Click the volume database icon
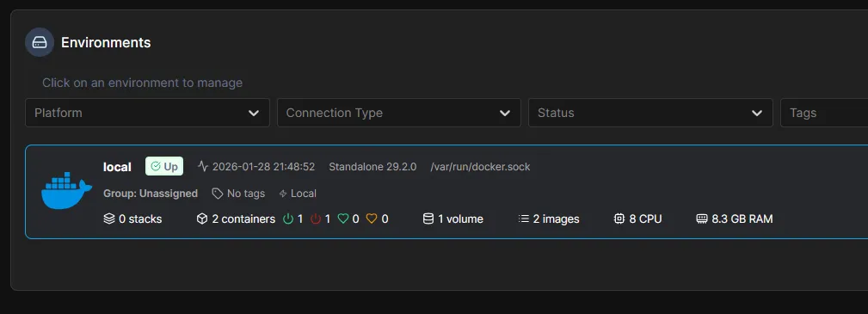The image size is (868, 314). point(428,219)
